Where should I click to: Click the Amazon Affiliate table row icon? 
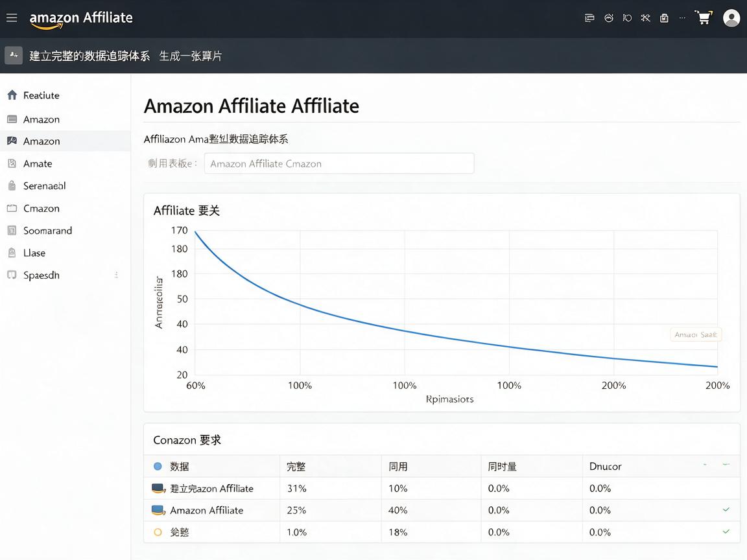[158, 510]
